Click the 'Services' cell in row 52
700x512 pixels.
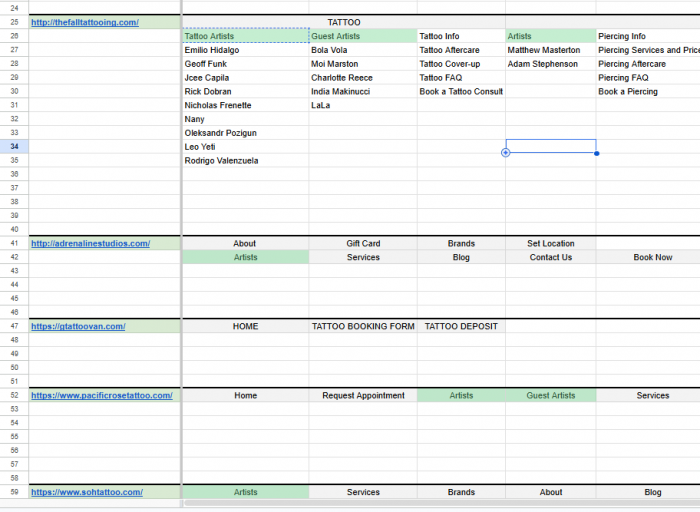[x=648, y=395]
